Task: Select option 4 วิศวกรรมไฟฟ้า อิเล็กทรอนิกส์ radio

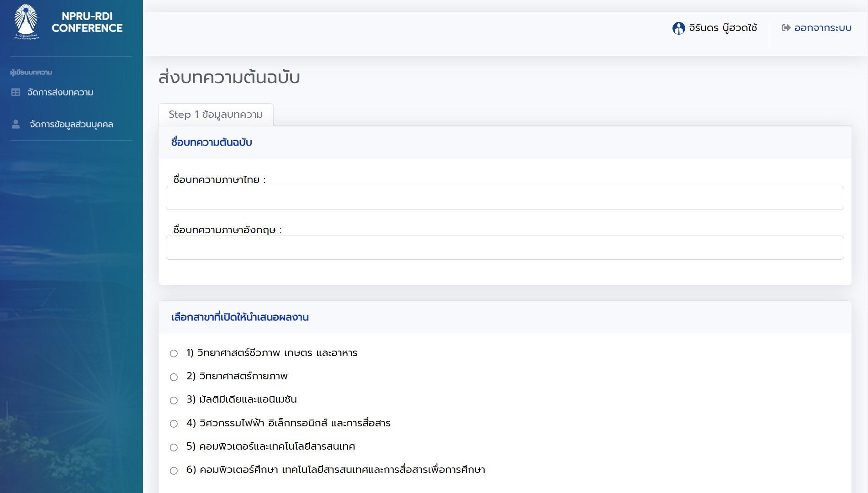Action: point(174,424)
